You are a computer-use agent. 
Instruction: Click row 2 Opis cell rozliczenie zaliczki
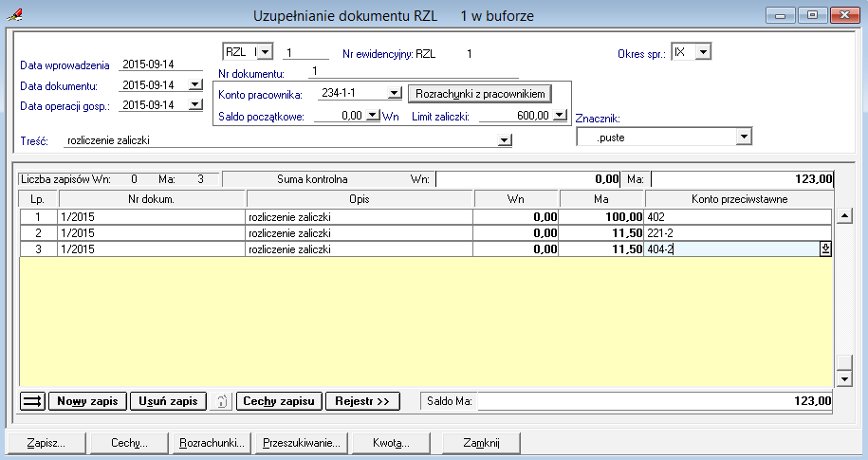point(360,233)
